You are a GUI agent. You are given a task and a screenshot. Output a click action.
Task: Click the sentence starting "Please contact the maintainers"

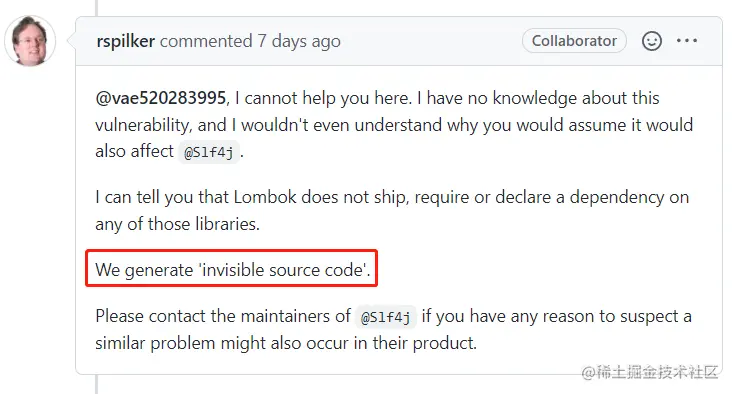[x=393, y=330]
